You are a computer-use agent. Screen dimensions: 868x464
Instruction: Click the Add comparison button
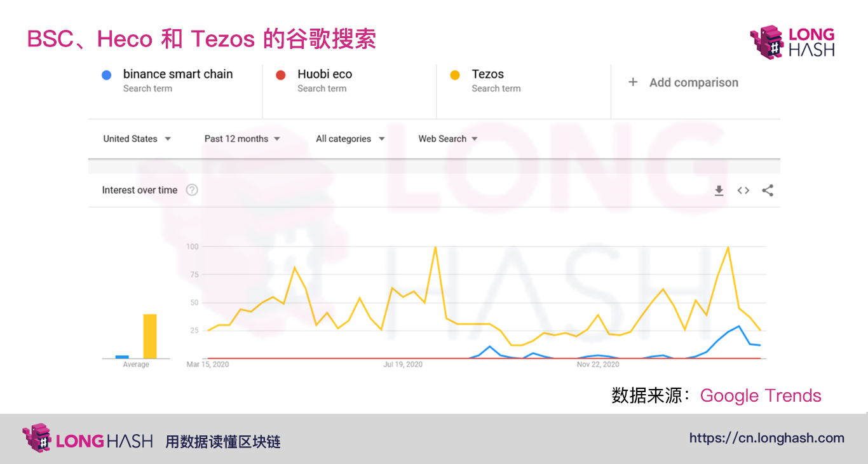click(683, 82)
